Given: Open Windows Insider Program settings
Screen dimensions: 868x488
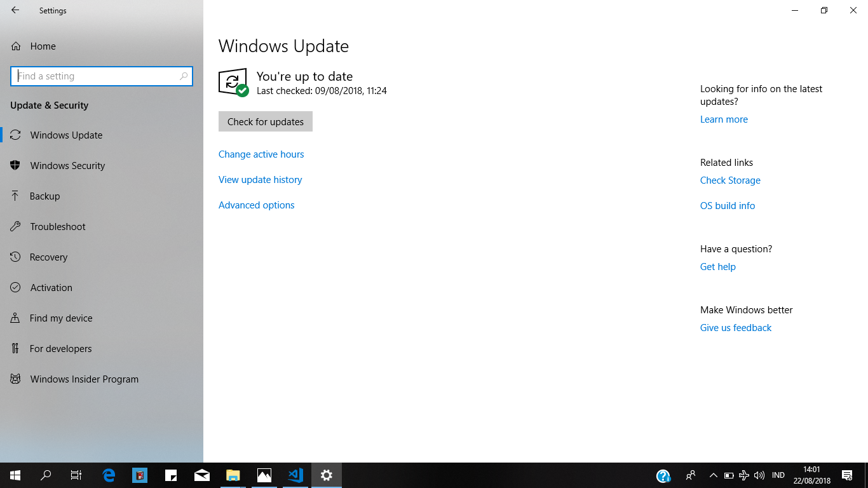Looking at the screenshot, I should 102,379.
